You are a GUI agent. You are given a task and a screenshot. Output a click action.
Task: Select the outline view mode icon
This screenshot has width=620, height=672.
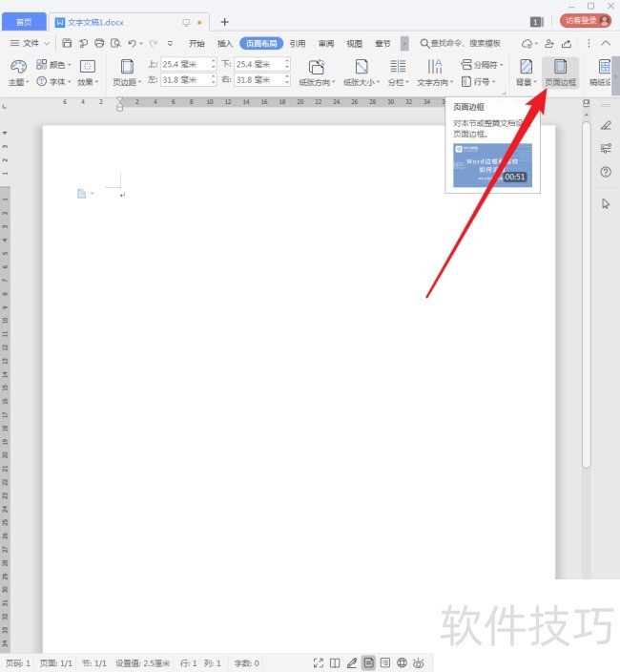pyautogui.click(x=385, y=663)
